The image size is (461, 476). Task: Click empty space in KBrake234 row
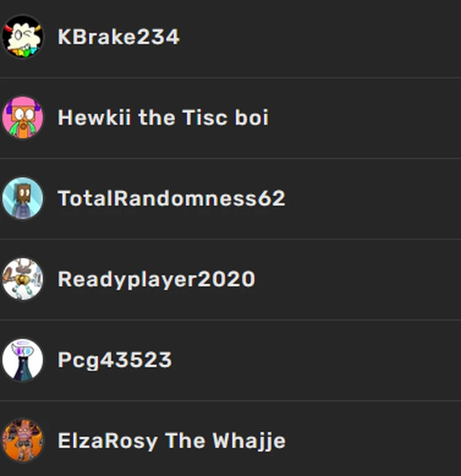click(x=319, y=37)
